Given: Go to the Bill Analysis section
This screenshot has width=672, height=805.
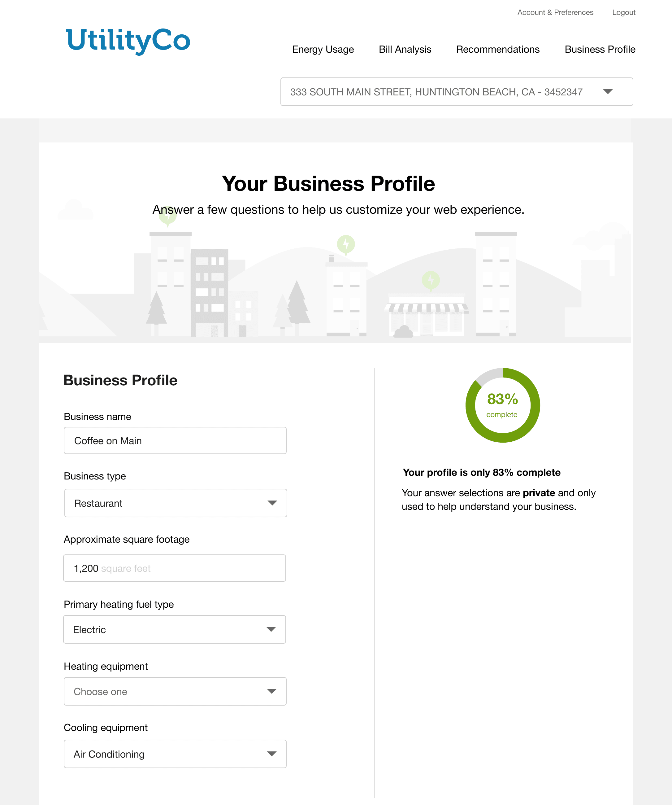Looking at the screenshot, I should pos(405,49).
